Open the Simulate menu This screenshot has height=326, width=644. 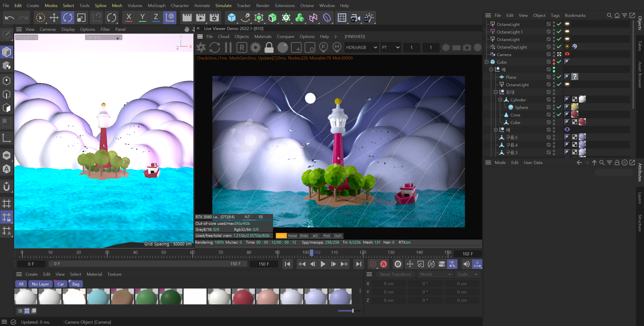pyautogui.click(x=223, y=6)
